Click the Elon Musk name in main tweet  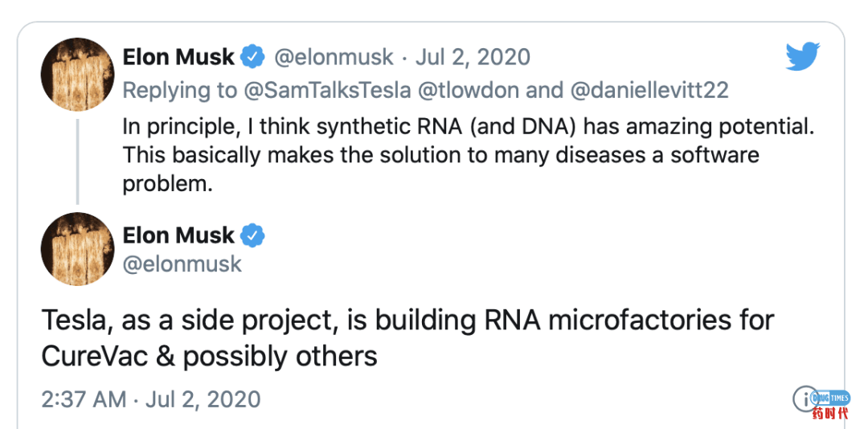[178, 236]
